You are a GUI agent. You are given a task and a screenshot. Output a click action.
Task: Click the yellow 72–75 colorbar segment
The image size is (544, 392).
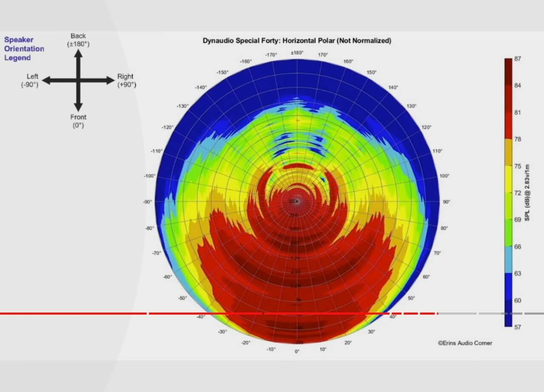click(x=508, y=179)
